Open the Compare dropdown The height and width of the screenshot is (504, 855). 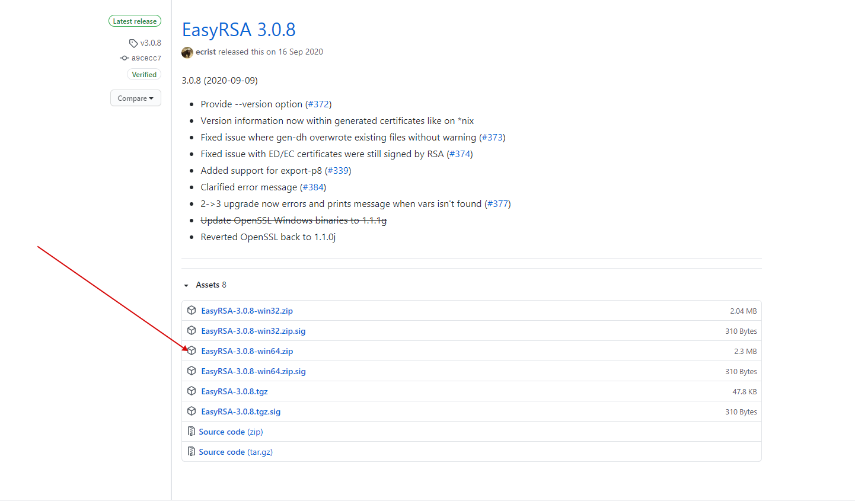click(x=135, y=98)
